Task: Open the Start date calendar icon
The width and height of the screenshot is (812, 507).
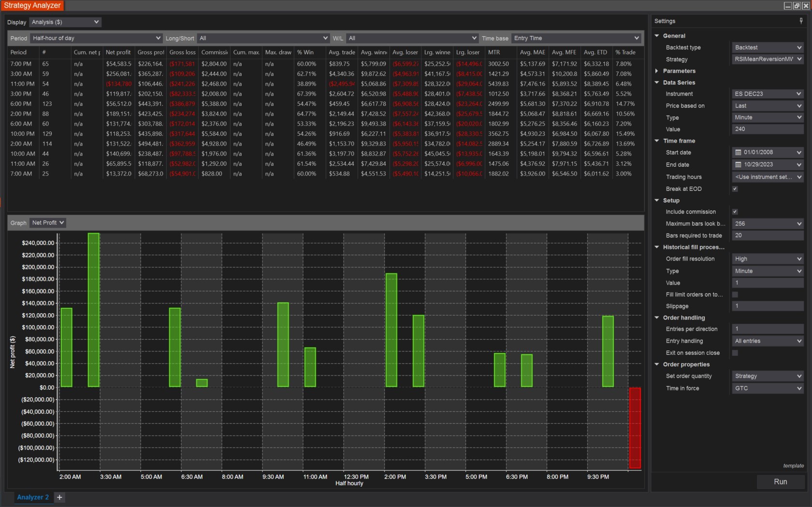Action: point(738,152)
